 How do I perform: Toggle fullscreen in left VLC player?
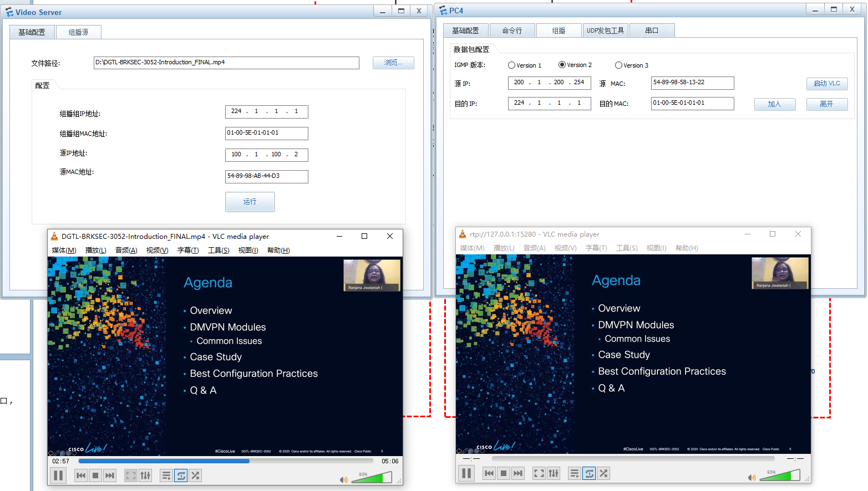[131, 475]
